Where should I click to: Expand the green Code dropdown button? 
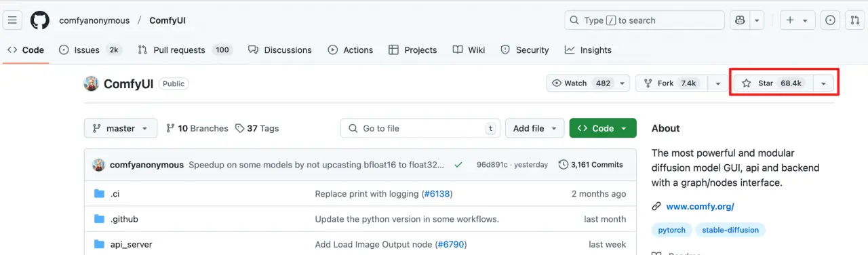(603, 128)
